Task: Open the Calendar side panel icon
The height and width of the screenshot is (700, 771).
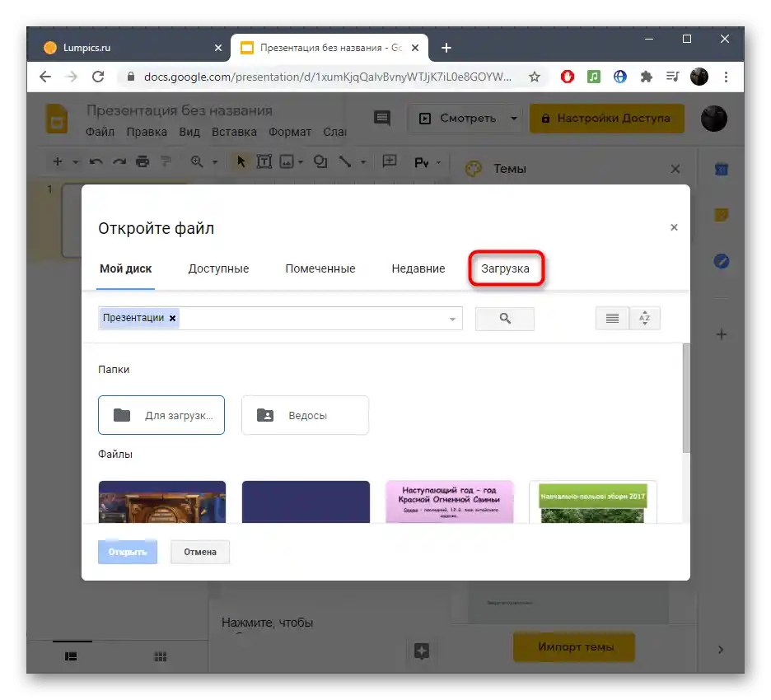Action: [x=722, y=170]
